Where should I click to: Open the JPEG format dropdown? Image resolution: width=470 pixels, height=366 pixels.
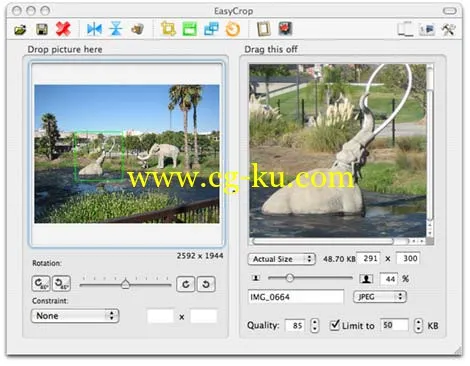[380, 297]
